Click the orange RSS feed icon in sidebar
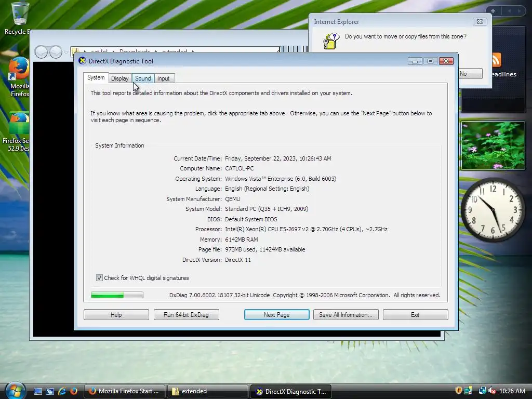 tap(496, 60)
